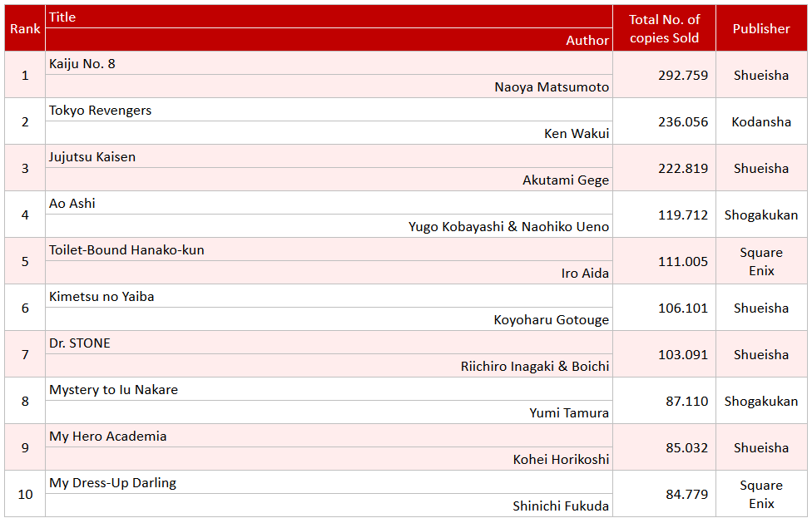Select the title My Hero Academia
This screenshot has height=523, width=812.
tap(107, 436)
